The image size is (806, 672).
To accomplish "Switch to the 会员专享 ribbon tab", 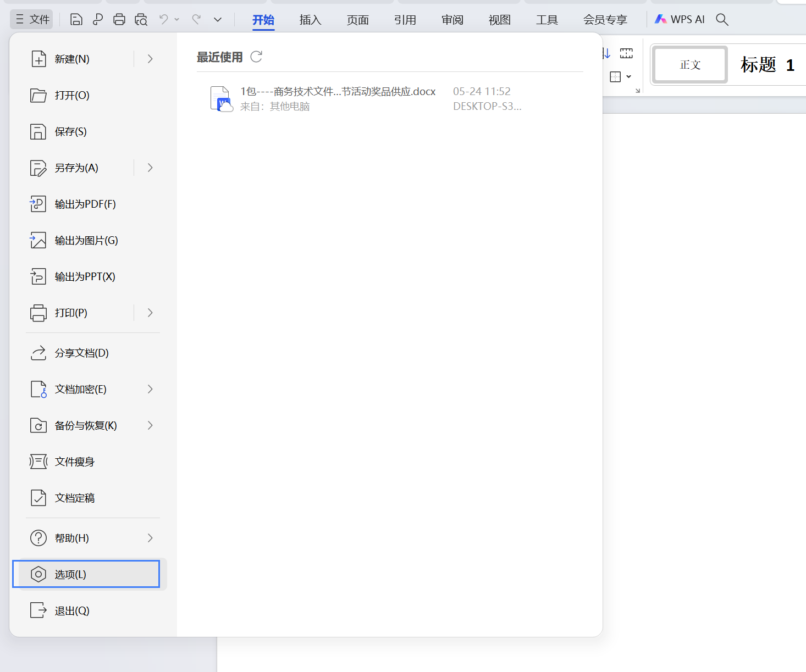I will pos(605,20).
